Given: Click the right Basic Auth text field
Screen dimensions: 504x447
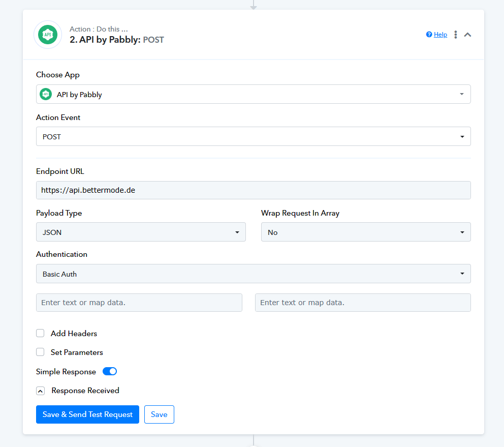Looking at the screenshot, I should pyautogui.click(x=363, y=303).
